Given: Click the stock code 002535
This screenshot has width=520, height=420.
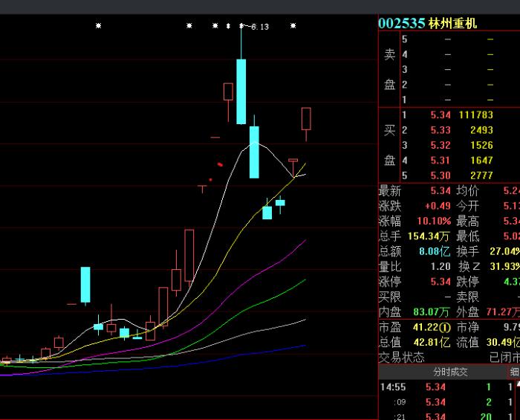Looking at the screenshot, I should [401, 23].
